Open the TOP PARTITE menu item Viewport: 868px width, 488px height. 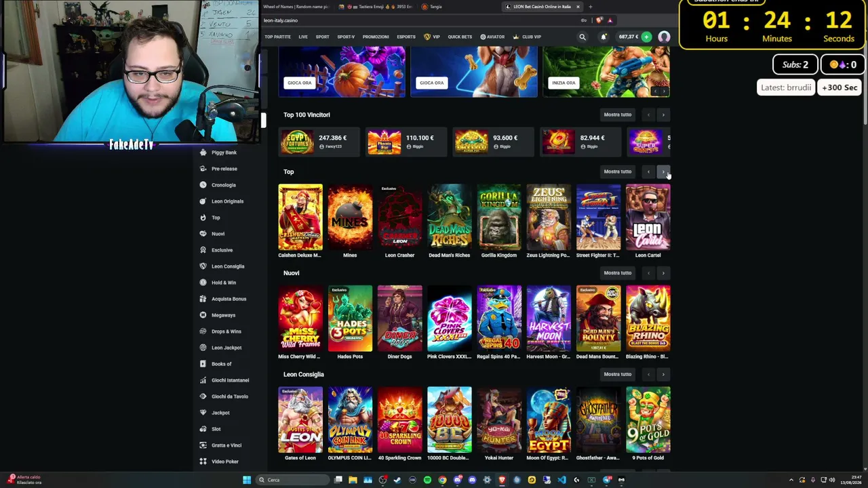277,37
